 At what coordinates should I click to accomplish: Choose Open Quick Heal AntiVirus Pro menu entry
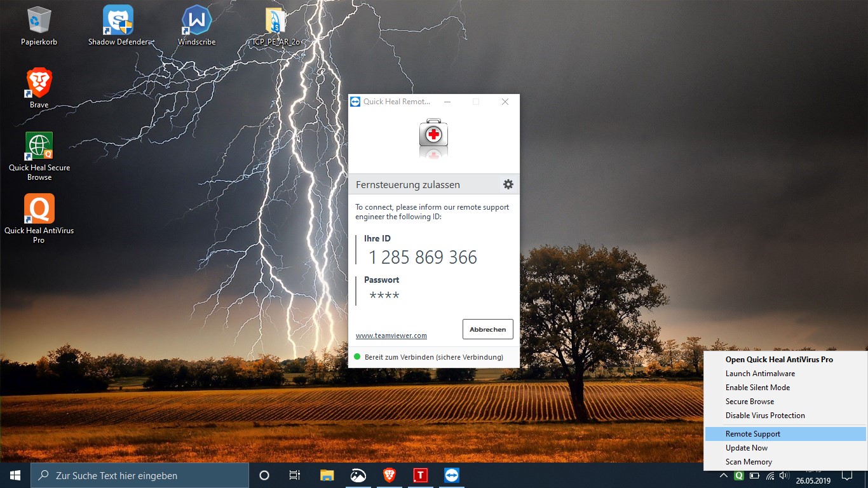click(x=785, y=360)
